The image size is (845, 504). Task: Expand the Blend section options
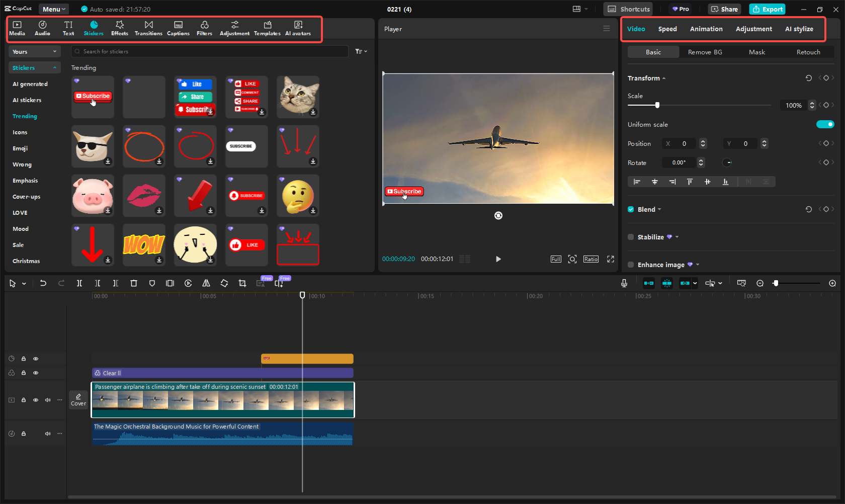tap(659, 209)
